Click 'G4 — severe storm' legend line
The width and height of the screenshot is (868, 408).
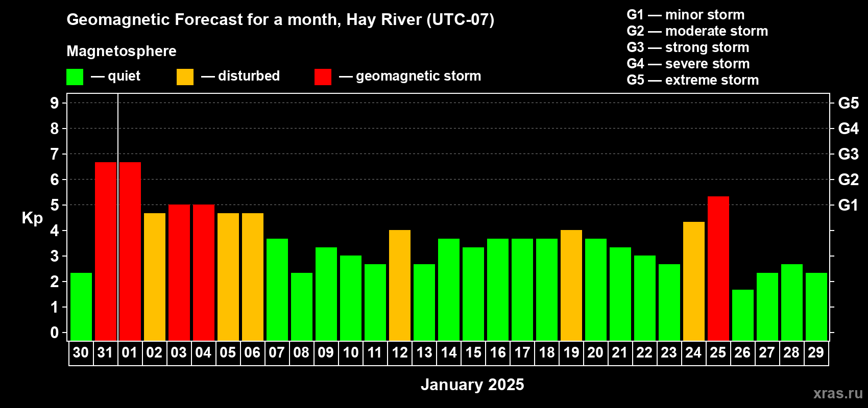pyautogui.click(x=688, y=64)
